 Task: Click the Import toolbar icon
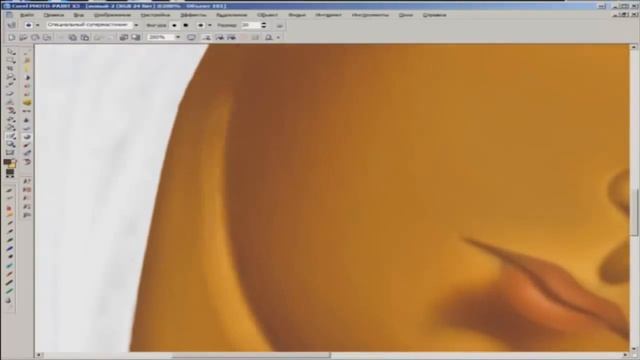[x=124, y=38]
